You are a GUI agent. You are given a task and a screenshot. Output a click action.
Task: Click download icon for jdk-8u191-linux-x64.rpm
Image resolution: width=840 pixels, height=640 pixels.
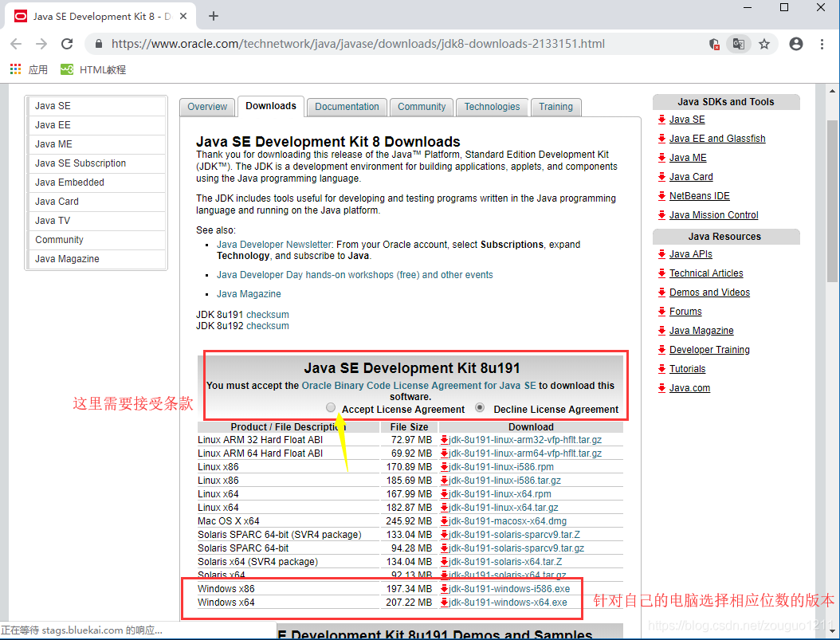[x=444, y=494]
